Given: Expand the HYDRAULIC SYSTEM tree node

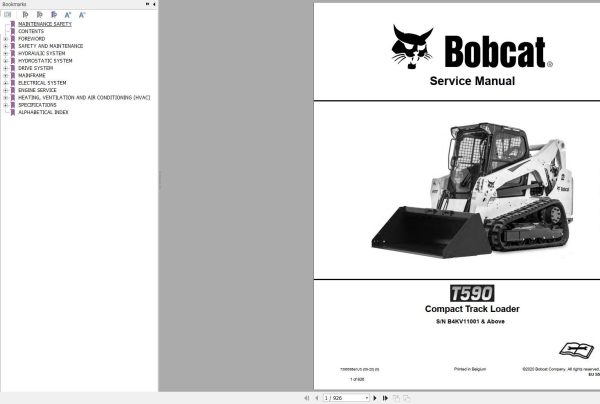Looking at the screenshot, I should click(5, 53).
